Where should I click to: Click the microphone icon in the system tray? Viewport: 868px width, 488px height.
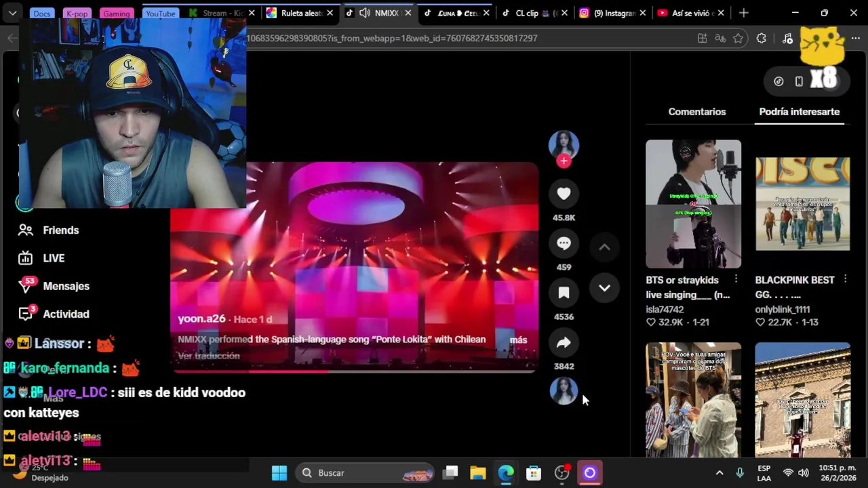coord(740,473)
